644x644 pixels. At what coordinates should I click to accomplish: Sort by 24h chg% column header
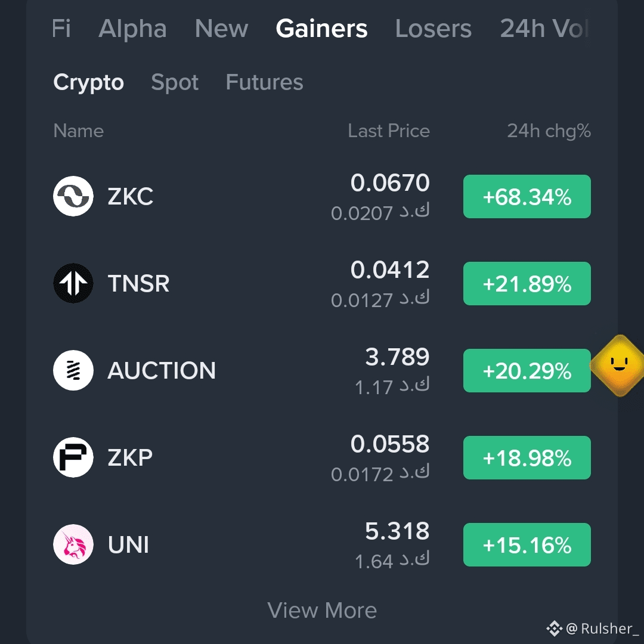pos(549,131)
